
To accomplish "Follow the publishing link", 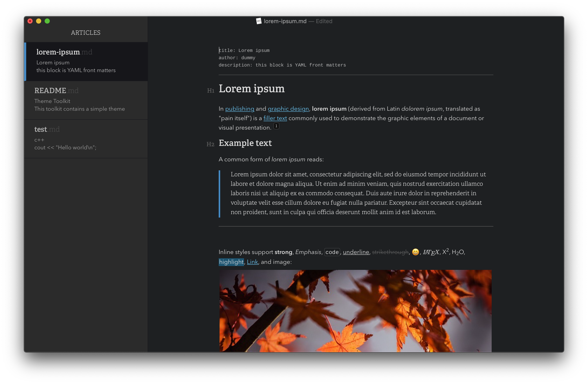I will point(239,109).
